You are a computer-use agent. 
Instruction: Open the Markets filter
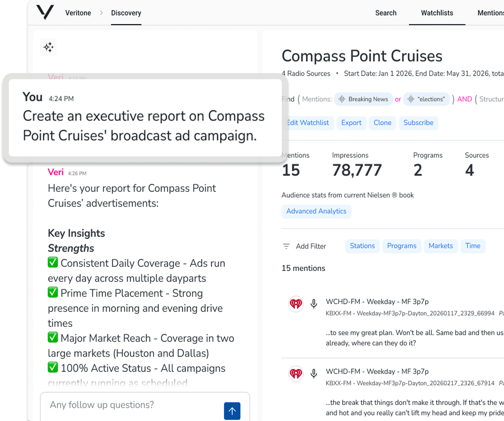click(441, 246)
